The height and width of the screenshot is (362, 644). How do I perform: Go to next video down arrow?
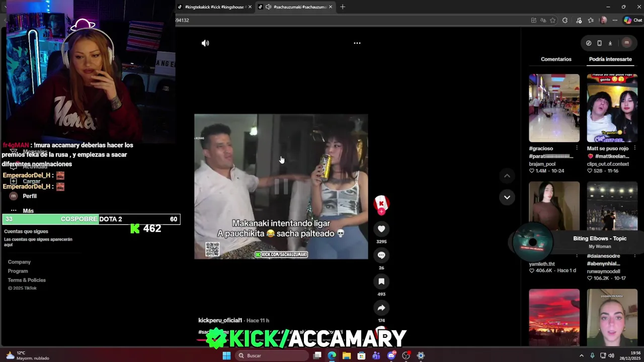(x=507, y=197)
